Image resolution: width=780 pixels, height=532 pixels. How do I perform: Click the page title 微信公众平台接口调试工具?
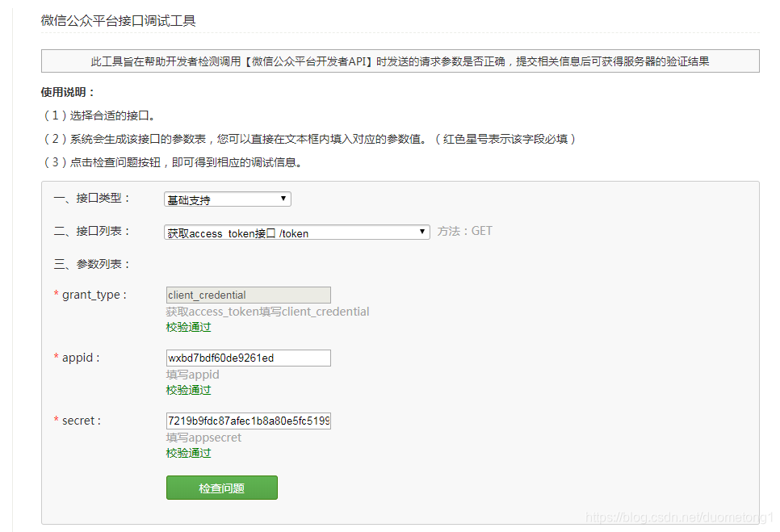[119, 21]
